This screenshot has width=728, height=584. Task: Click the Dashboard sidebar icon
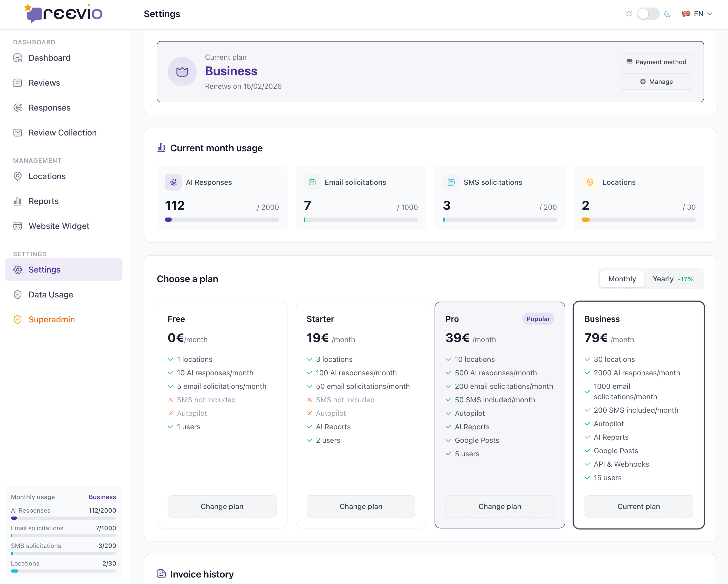[18, 58]
